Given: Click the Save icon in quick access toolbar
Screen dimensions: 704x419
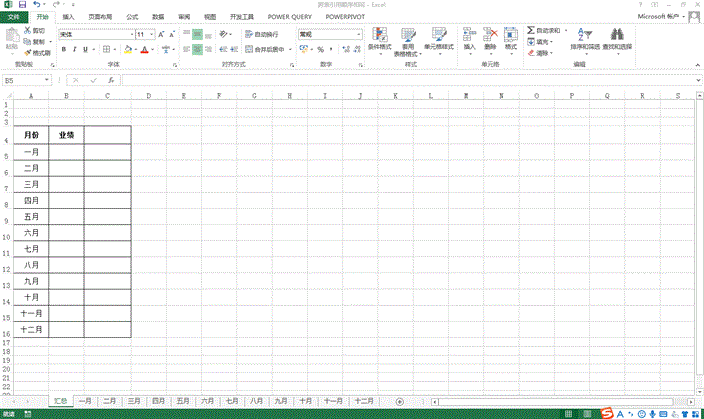Looking at the screenshot, I should [x=22, y=5].
